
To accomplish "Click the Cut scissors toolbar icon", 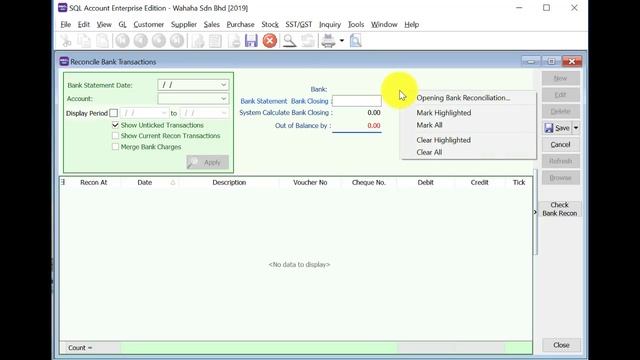I will click(66, 41).
